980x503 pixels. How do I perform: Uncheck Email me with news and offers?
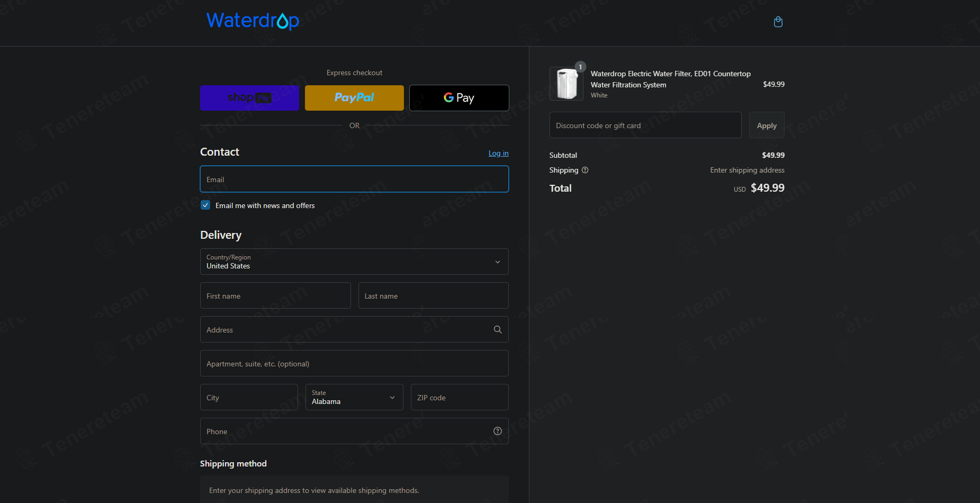205,205
